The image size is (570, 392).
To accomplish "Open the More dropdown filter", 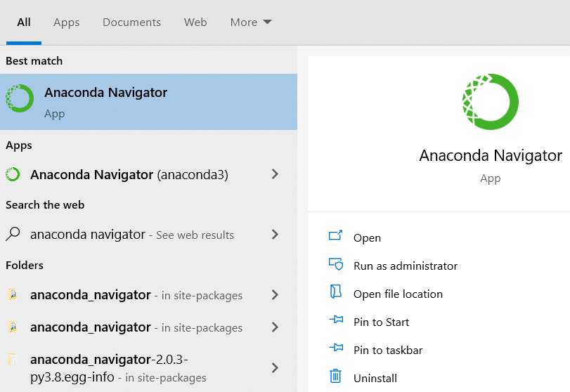I will [251, 22].
